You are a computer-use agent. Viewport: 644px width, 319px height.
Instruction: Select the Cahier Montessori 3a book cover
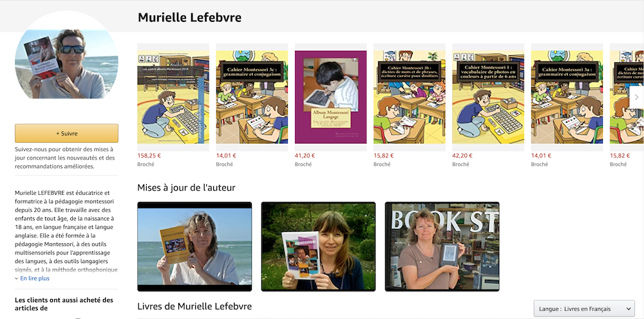[567, 97]
